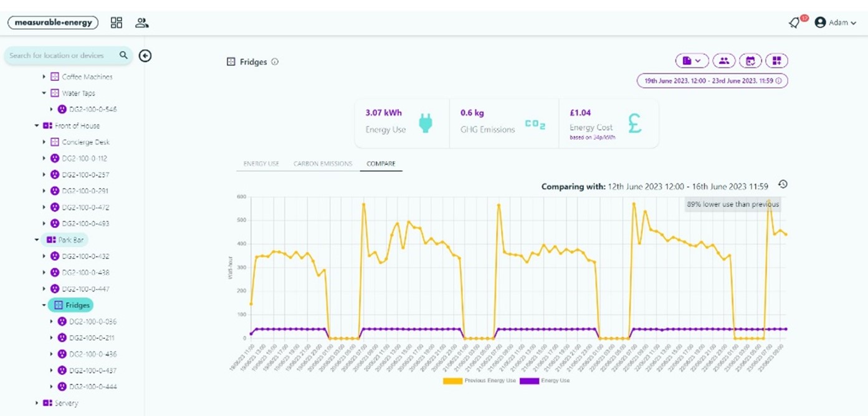Select Coffee Machines in the tree

pos(87,77)
